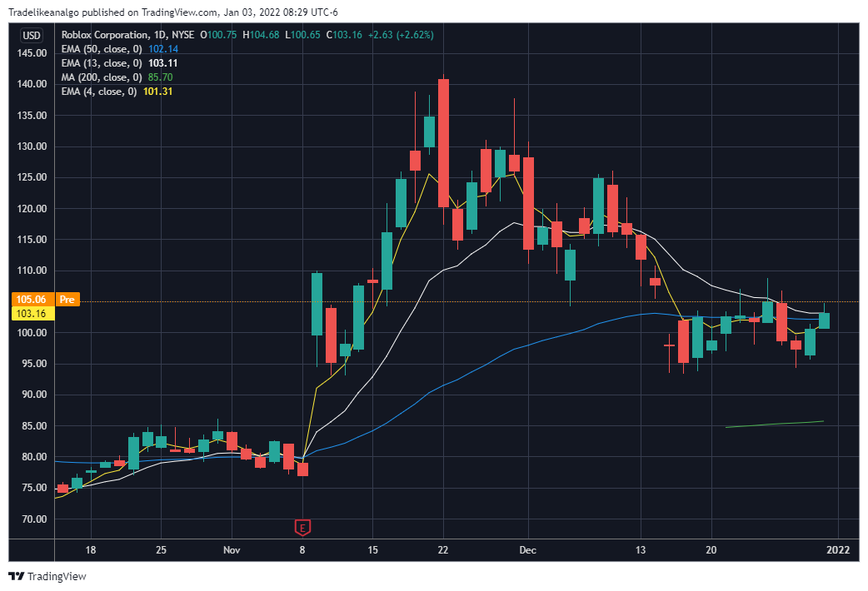The height and width of the screenshot is (591, 868).
Task: Click the MA (200, close, 0) indicator label
Action: [102, 77]
